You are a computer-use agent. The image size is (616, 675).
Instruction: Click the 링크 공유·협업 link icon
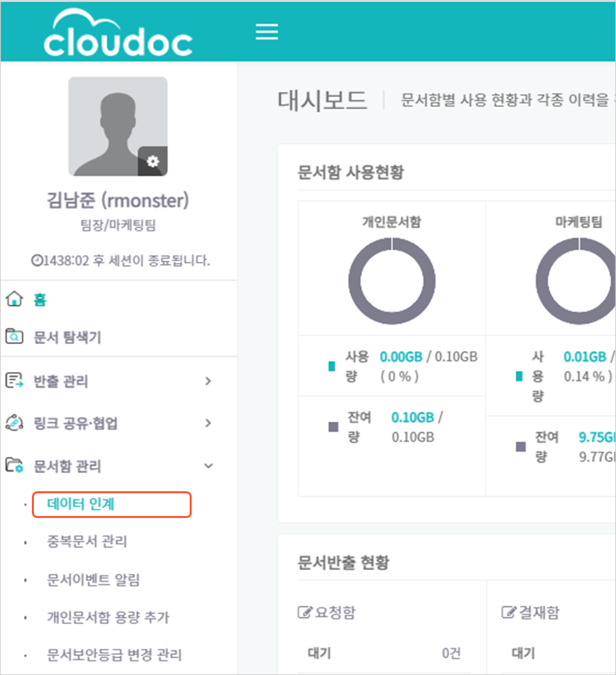(x=14, y=423)
